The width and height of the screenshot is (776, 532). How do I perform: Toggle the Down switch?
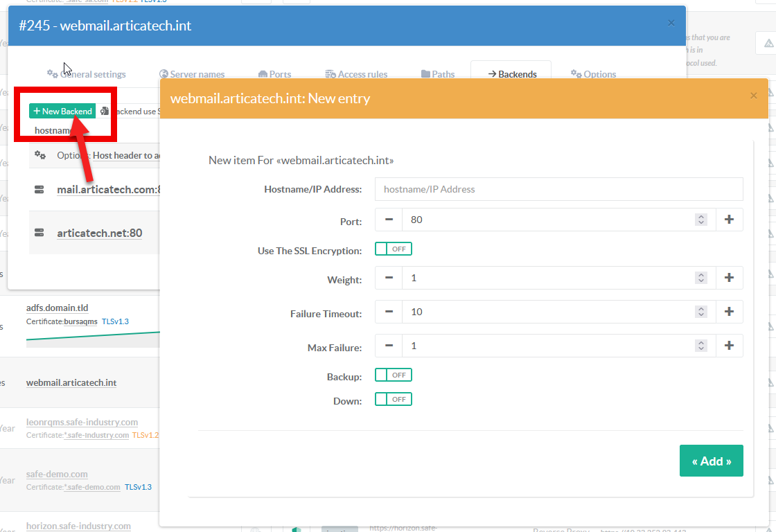tap(394, 399)
